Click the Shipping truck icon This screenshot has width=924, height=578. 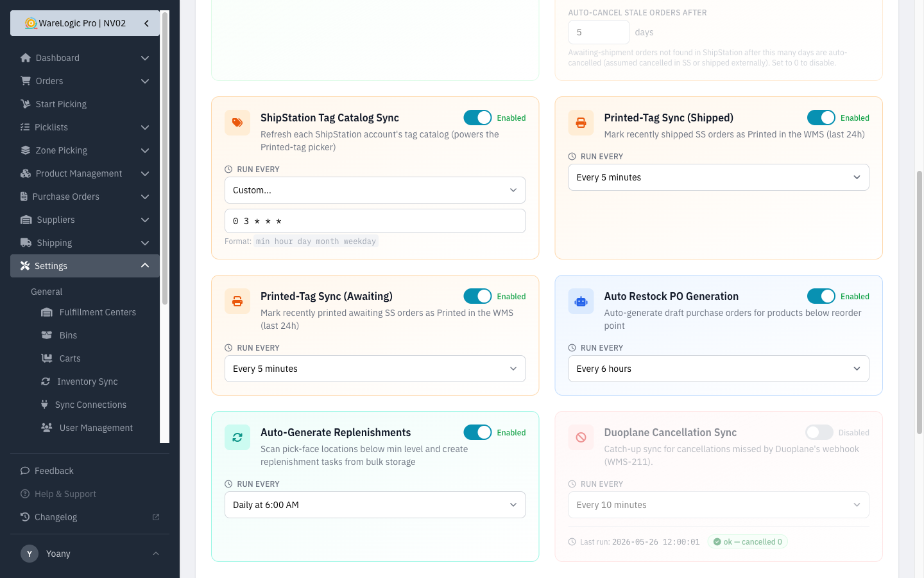pos(26,243)
